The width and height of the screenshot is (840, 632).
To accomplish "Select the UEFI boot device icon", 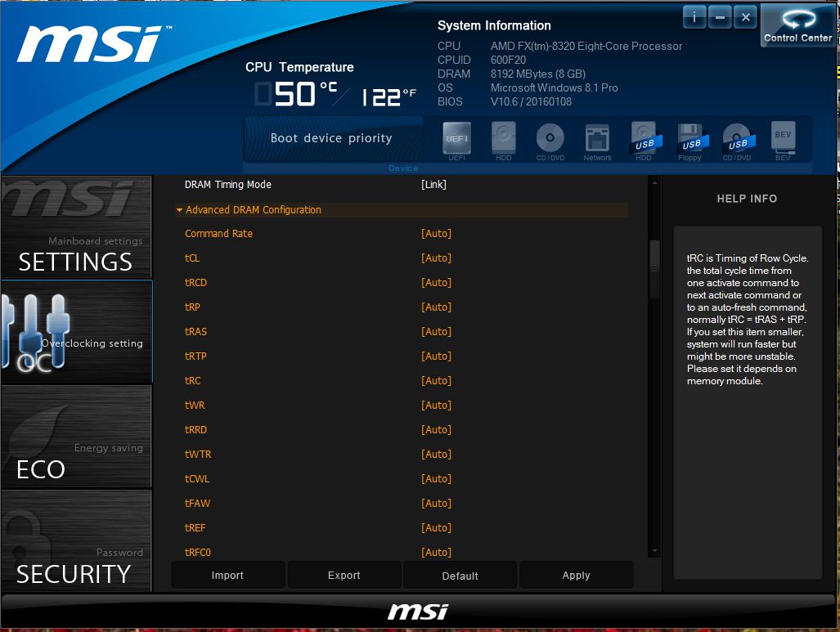I will pyautogui.click(x=457, y=139).
